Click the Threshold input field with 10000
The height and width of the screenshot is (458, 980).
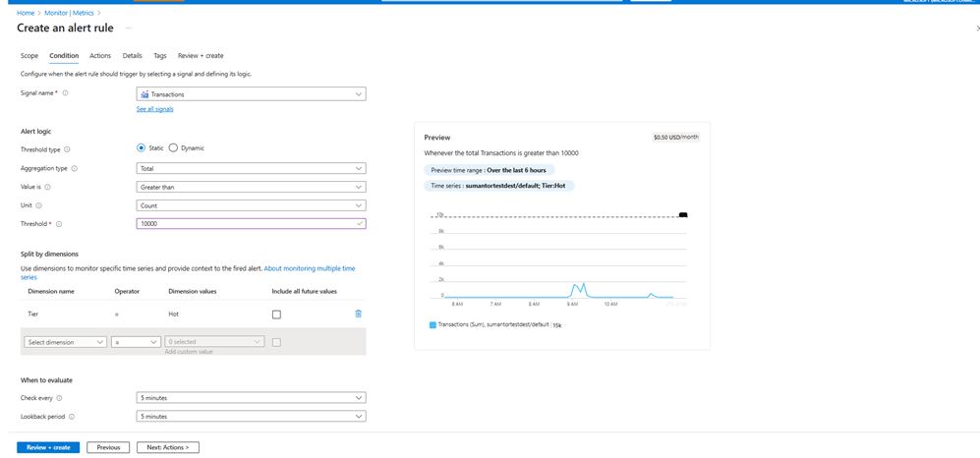pos(251,224)
